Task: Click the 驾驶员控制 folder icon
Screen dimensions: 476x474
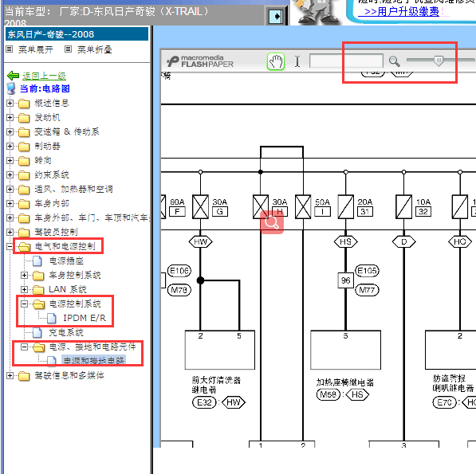Action: 24,233
